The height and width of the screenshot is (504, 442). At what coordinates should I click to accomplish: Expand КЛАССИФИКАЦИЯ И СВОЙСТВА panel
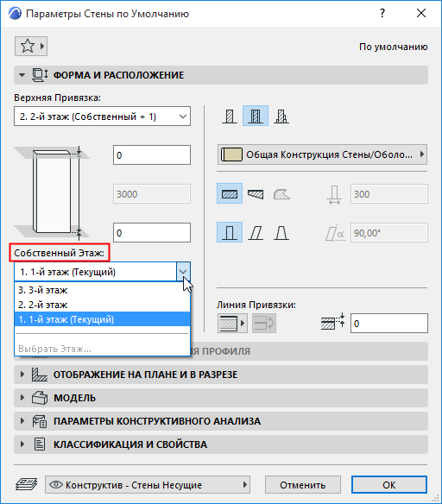(22, 444)
